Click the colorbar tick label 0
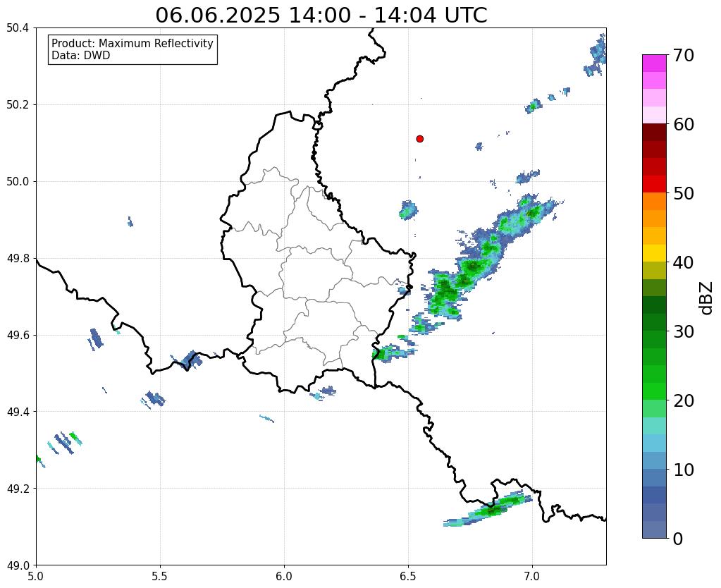The width and height of the screenshot is (721, 588). pyautogui.click(x=678, y=539)
